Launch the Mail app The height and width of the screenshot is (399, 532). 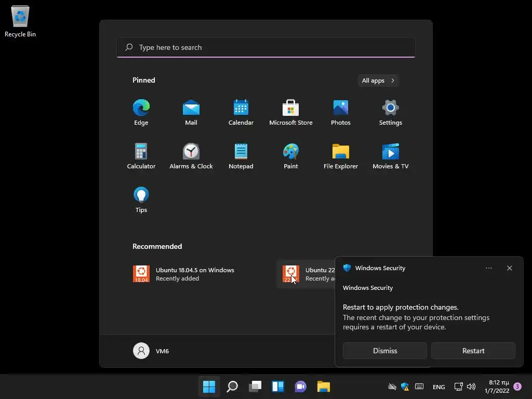coord(191,112)
